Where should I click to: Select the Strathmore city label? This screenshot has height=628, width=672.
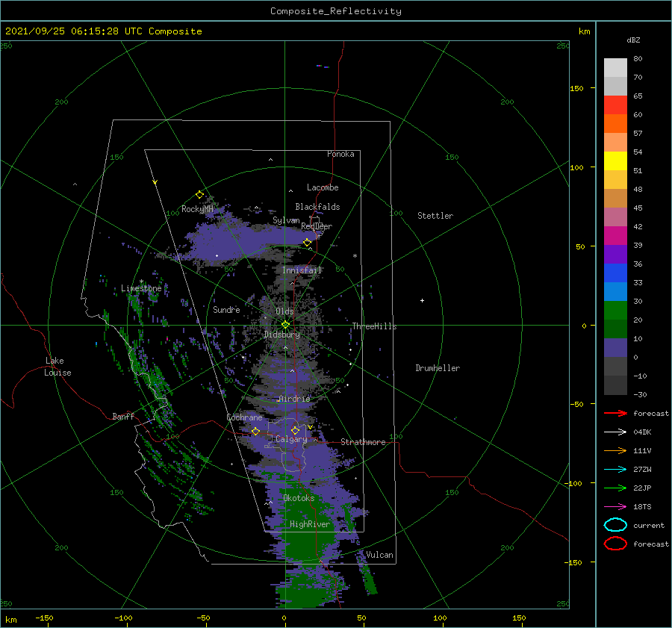[x=363, y=442]
